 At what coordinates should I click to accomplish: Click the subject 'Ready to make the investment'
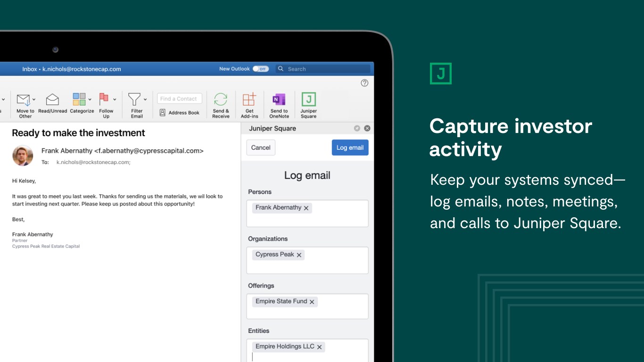click(78, 133)
